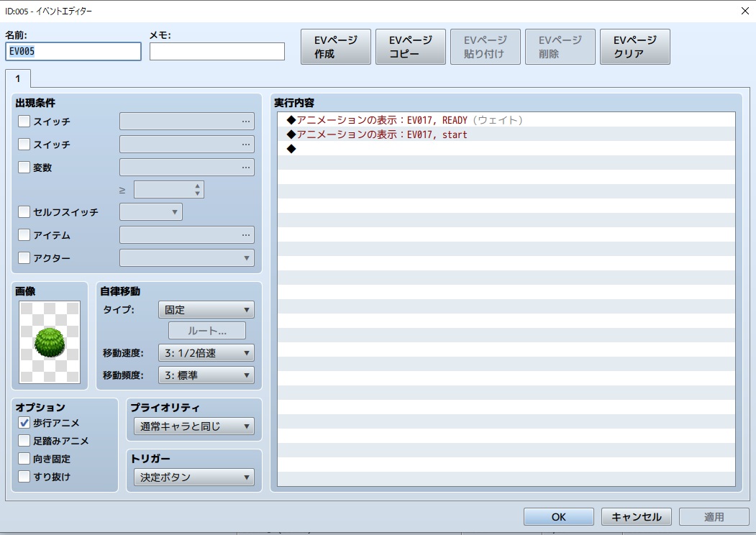
Task: Increase the variable threshold stepper value
Action: 197,186
